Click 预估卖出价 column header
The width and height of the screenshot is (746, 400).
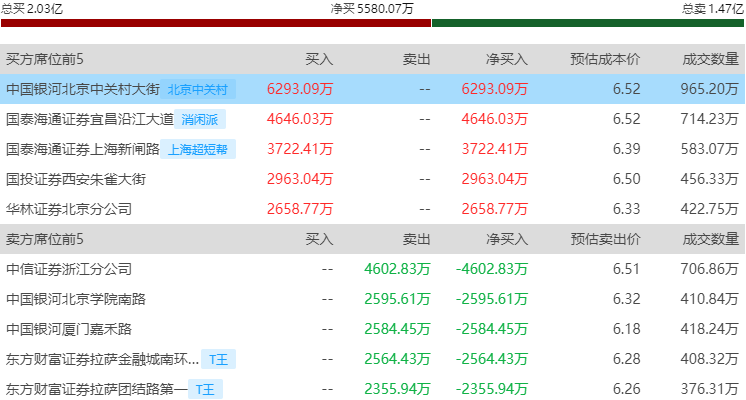pos(605,239)
